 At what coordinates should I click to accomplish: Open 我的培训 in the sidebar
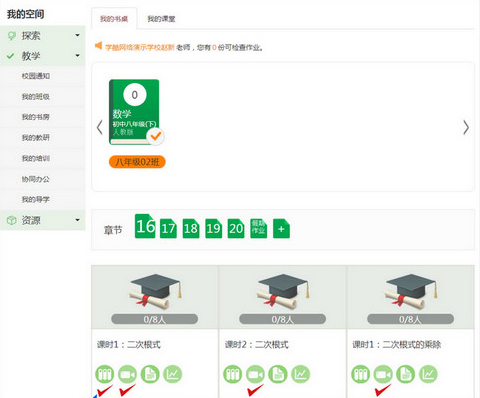pos(36,158)
